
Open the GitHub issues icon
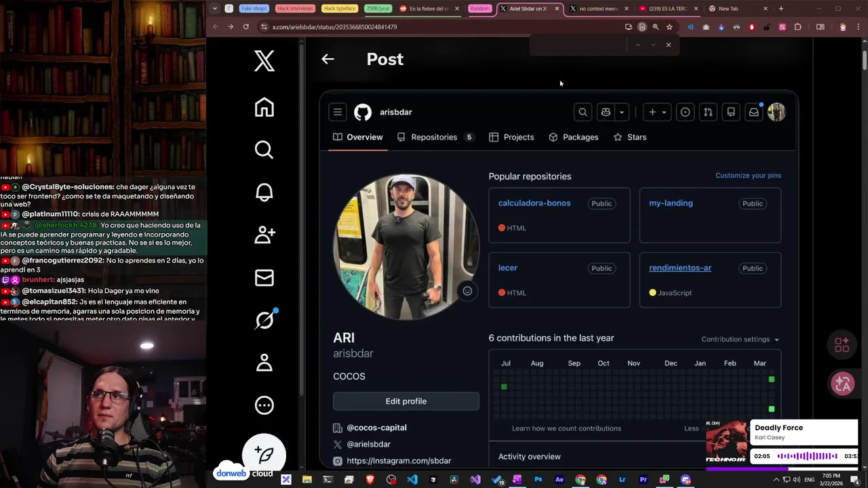685,112
